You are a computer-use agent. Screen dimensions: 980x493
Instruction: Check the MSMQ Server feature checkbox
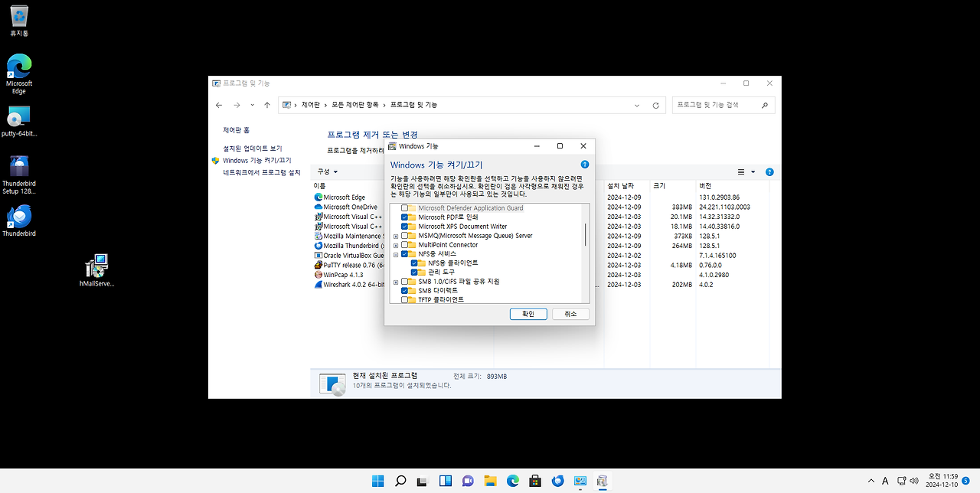pos(404,236)
